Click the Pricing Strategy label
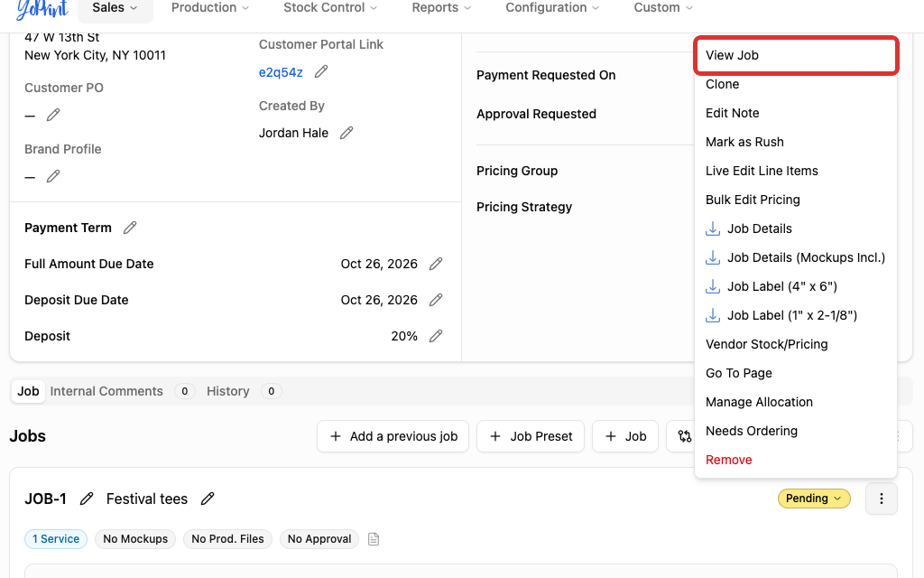The height and width of the screenshot is (578, 924). click(524, 207)
